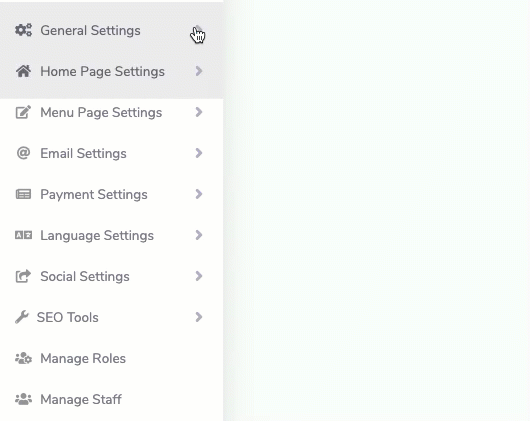Screen dimensions: 530x421
Task: Click the Email Settings at-sign icon
Action: tap(23, 153)
